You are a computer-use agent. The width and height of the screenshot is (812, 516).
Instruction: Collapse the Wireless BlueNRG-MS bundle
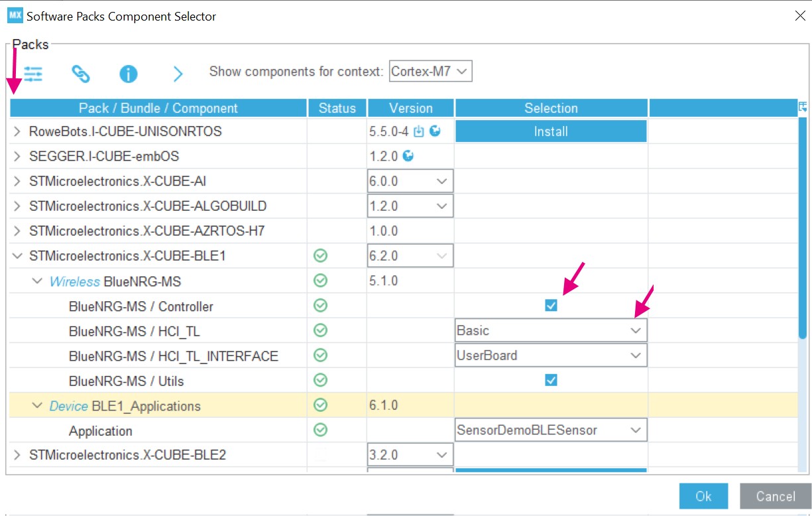38,281
